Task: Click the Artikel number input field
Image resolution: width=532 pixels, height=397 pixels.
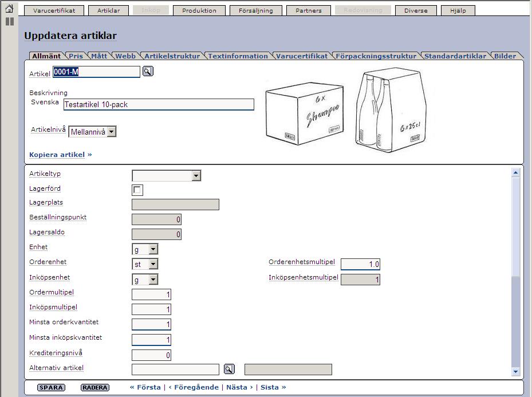Action: click(96, 72)
